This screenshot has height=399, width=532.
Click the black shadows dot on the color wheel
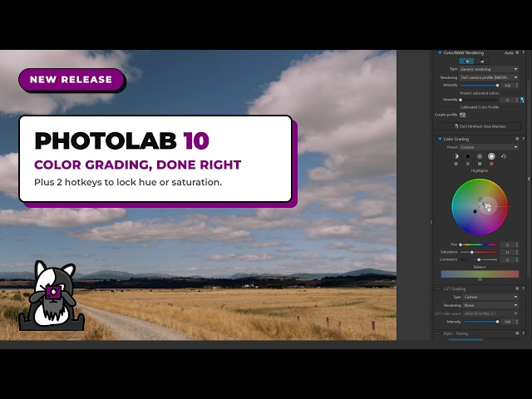point(475,211)
